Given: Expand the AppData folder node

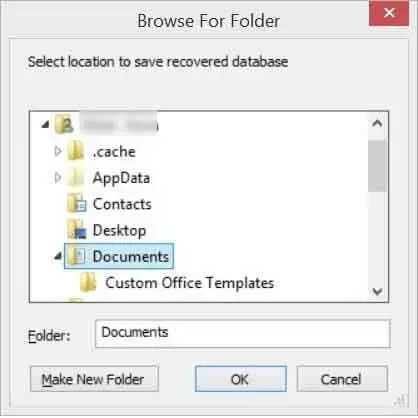Looking at the screenshot, I should click(x=58, y=178).
